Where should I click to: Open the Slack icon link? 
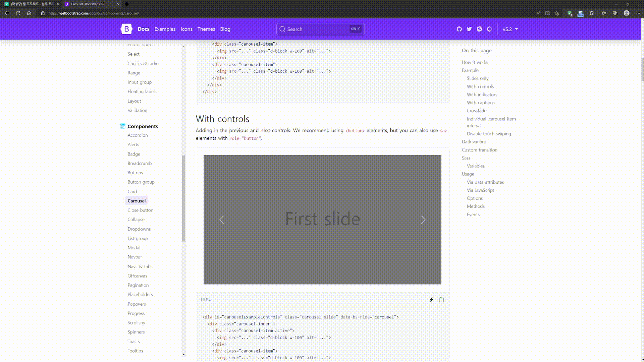[x=479, y=29]
